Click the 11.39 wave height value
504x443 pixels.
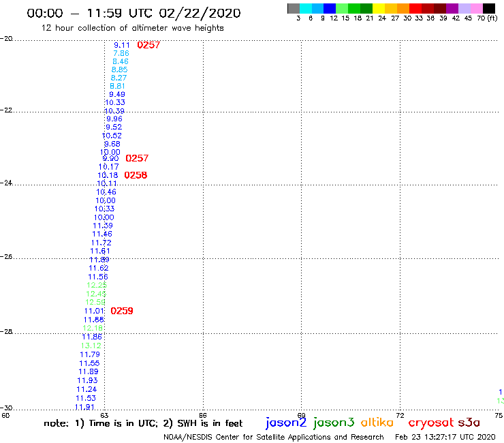tap(103, 226)
